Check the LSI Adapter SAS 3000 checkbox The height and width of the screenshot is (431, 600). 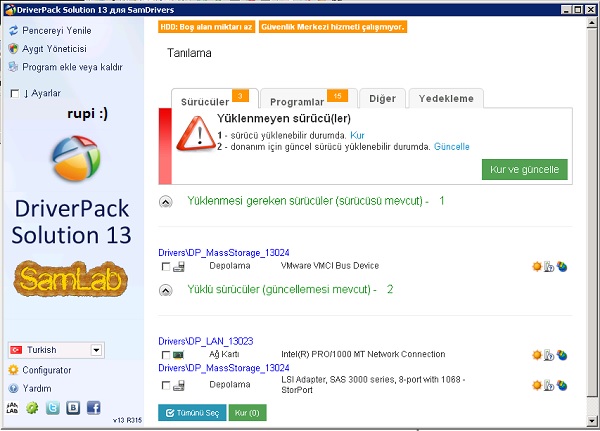click(x=166, y=385)
